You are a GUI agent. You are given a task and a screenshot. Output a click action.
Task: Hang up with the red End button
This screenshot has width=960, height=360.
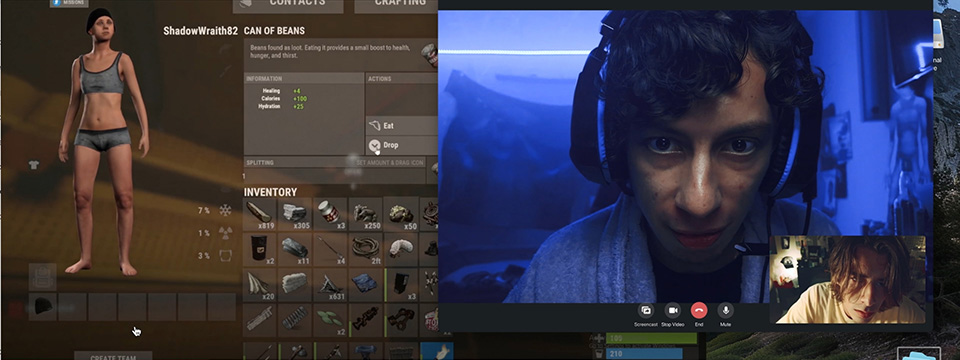699,310
